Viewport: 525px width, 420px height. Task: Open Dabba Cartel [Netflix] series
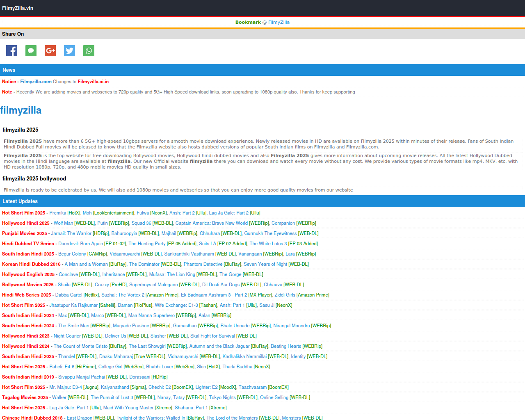click(77, 295)
